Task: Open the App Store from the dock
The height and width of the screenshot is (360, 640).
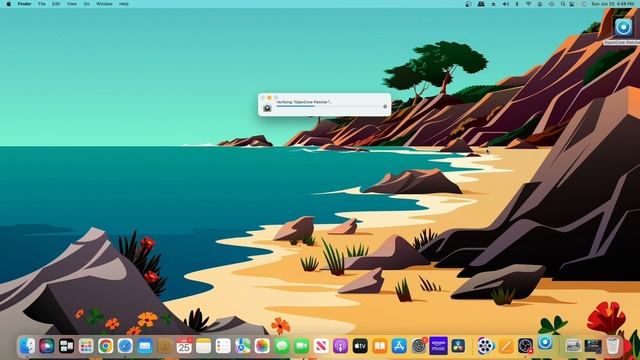Action: (399, 346)
